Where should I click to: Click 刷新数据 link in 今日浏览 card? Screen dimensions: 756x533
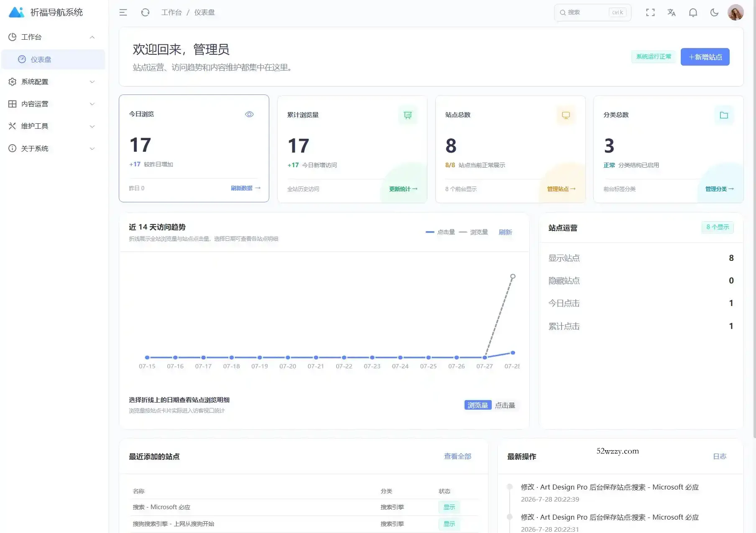(245, 188)
